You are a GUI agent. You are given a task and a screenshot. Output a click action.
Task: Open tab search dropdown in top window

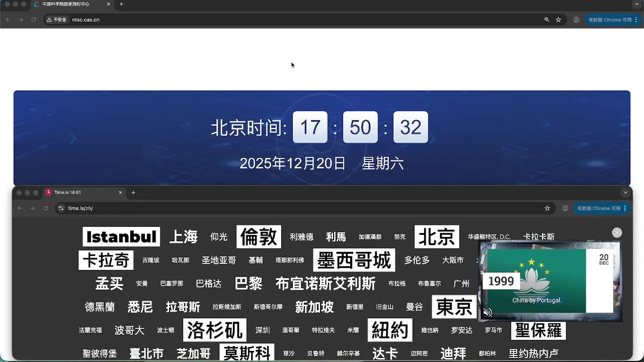[x=637, y=4]
